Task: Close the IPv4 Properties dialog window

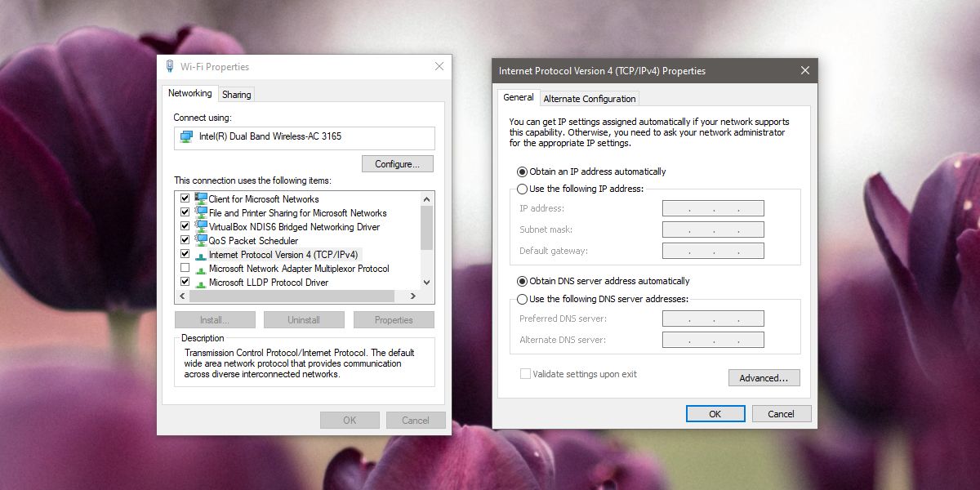Action: tap(805, 70)
